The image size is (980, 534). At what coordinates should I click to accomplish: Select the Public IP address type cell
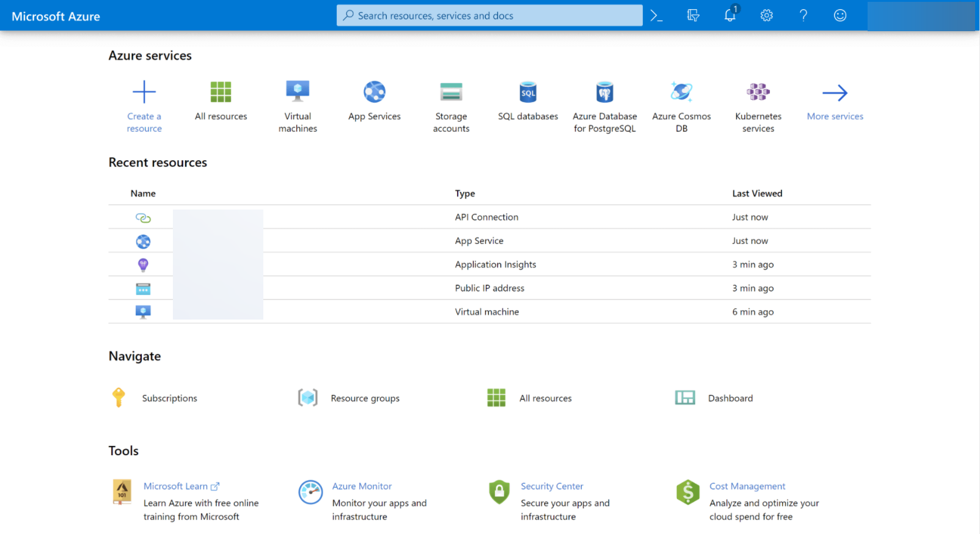click(x=489, y=288)
